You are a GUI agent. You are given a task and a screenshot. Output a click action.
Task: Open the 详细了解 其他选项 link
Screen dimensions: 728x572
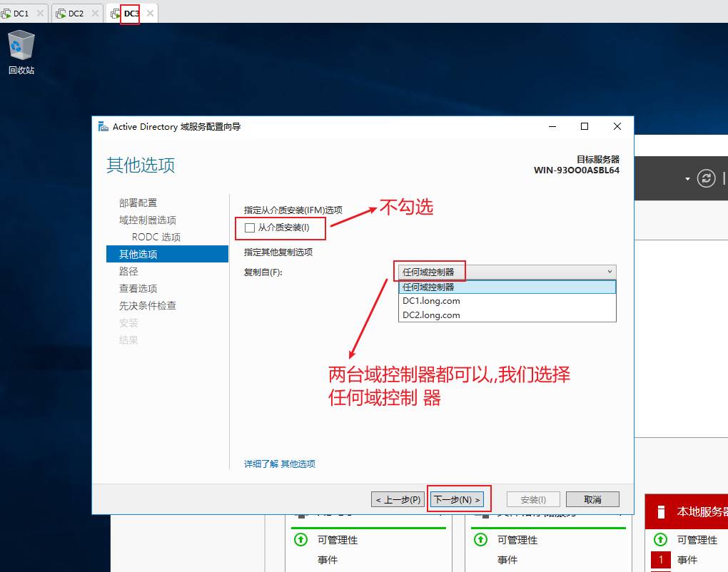(280, 464)
